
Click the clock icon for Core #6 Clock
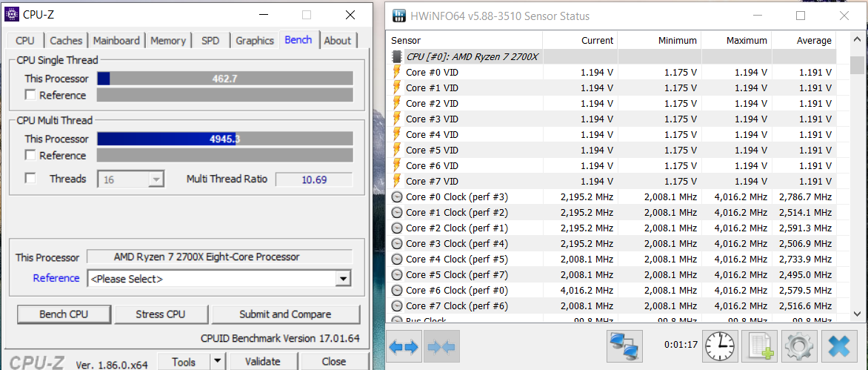coord(397,290)
